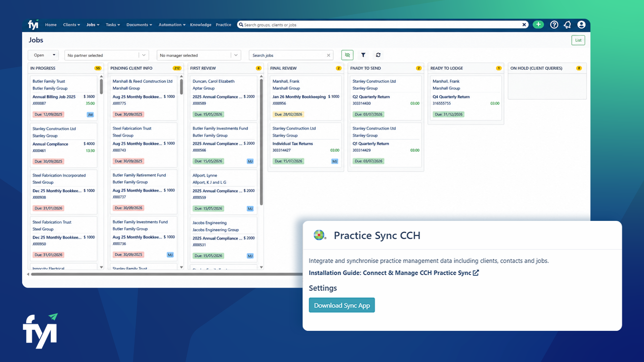Click Due: 12/09/2025 date tag
Viewport: 644px width, 362px height.
[48, 115]
